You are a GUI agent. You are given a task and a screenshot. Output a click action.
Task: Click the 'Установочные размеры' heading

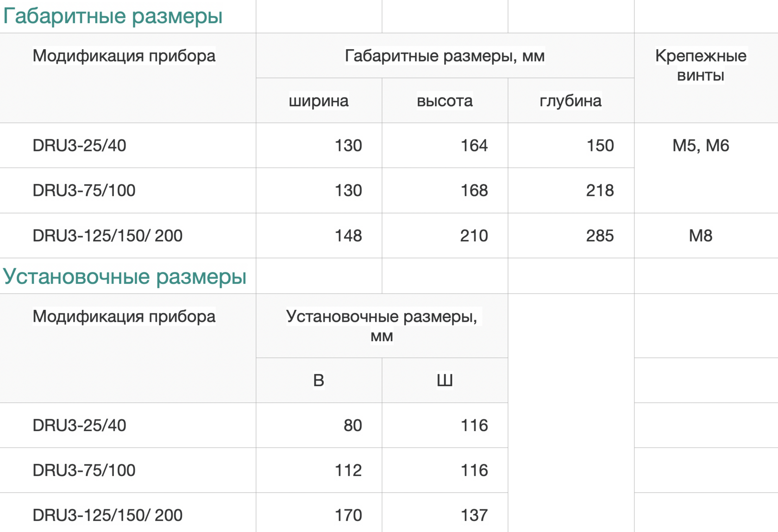[125, 276]
